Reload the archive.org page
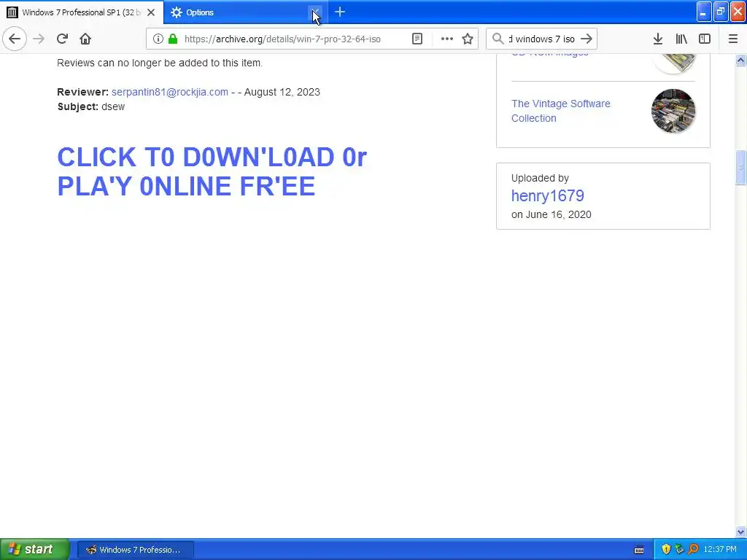Viewport: 747px width, 560px height. tap(62, 39)
